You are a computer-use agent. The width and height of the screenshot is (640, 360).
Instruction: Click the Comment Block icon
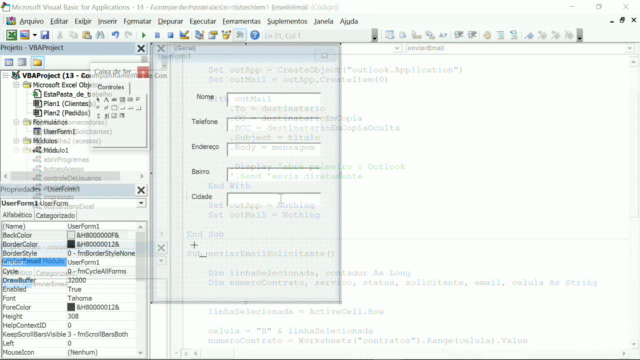pos(500,35)
